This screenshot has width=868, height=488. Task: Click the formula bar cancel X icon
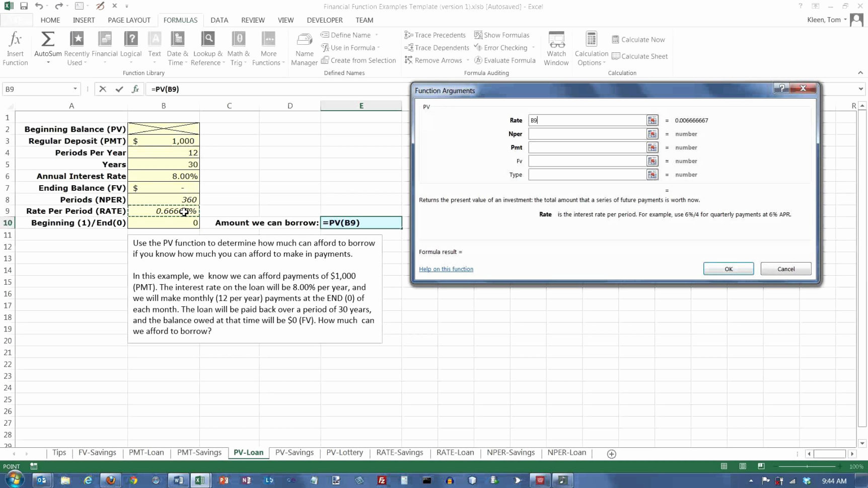point(103,89)
